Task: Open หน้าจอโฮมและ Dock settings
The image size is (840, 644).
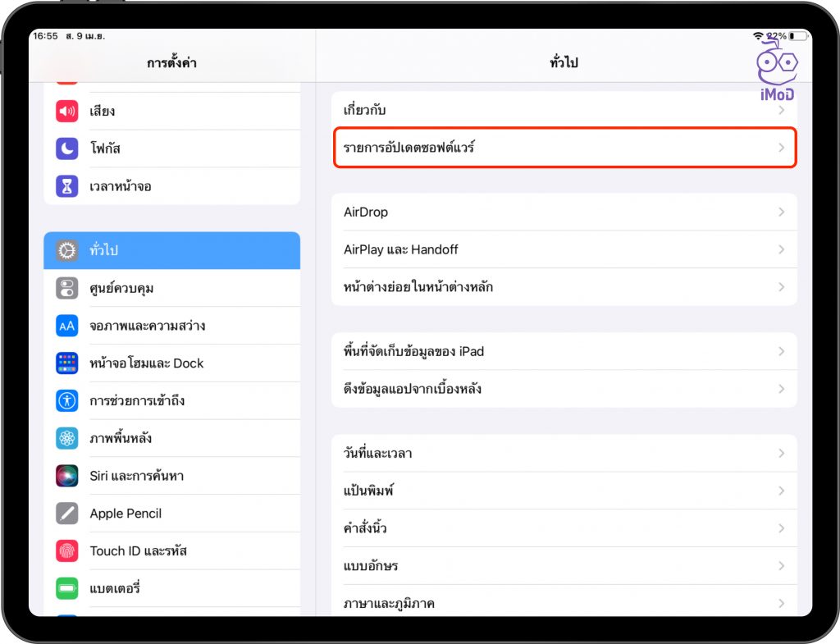Action: pos(171,363)
